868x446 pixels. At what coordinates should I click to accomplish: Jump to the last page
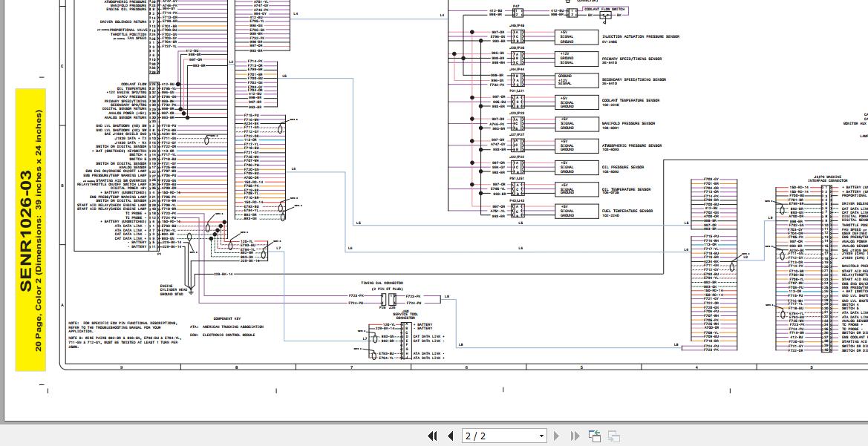[x=576, y=436]
